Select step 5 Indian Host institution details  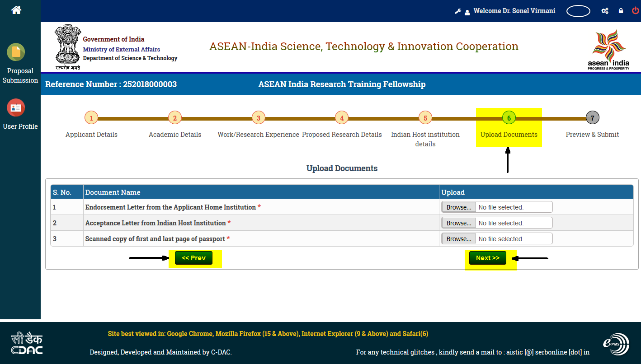pyautogui.click(x=425, y=118)
